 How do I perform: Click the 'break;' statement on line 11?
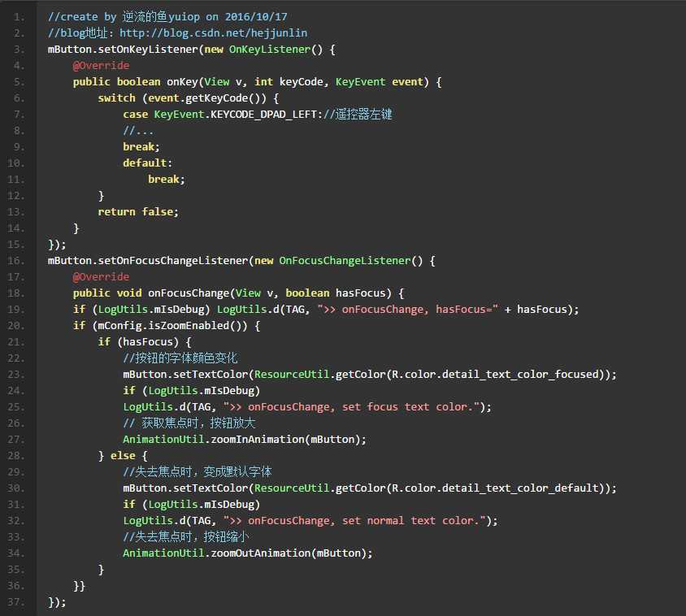[x=167, y=180]
